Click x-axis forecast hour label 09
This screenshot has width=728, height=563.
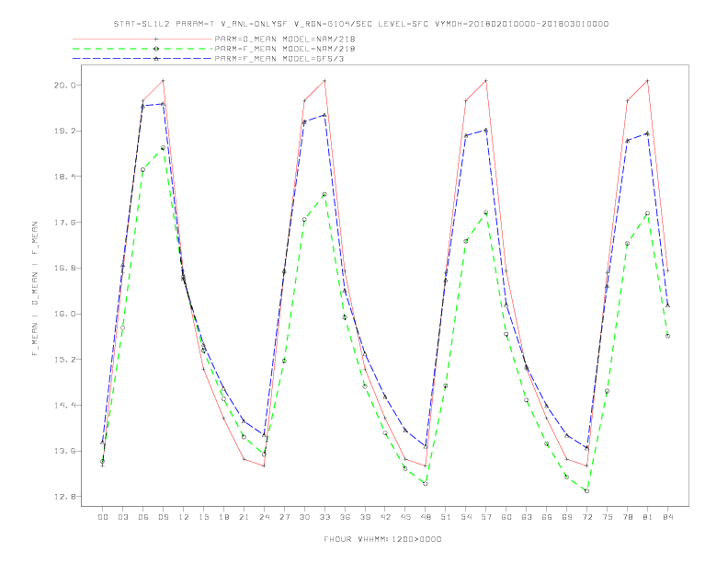pos(164,517)
